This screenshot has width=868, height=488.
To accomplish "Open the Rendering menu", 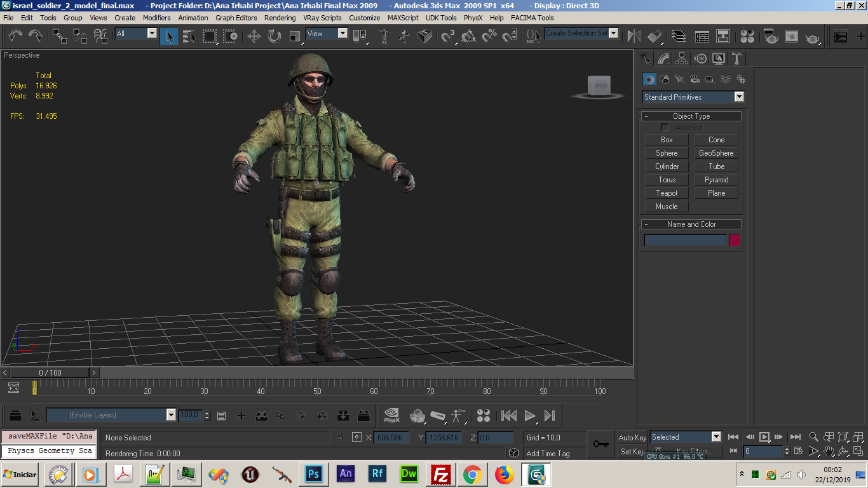I will [x=280, y=18].
